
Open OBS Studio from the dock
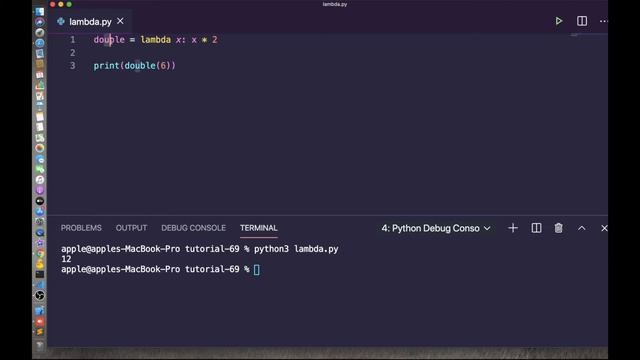click(40, 295)
